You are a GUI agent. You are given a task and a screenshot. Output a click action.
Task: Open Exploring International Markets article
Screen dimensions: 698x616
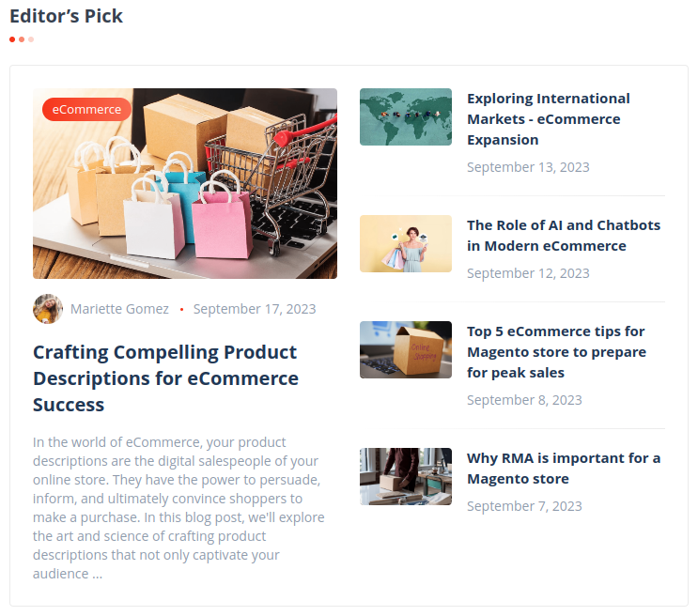(549, 119)
